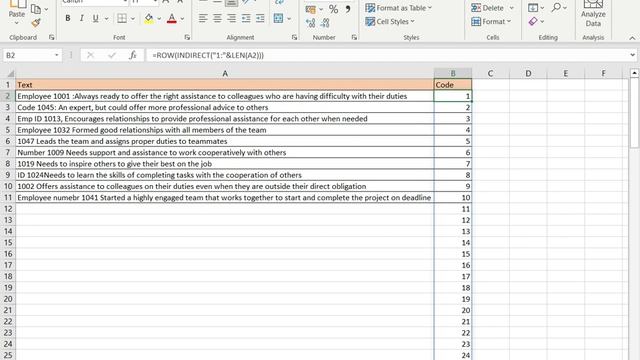
Task: Expand the formula bar
Action: click(632, 55)
